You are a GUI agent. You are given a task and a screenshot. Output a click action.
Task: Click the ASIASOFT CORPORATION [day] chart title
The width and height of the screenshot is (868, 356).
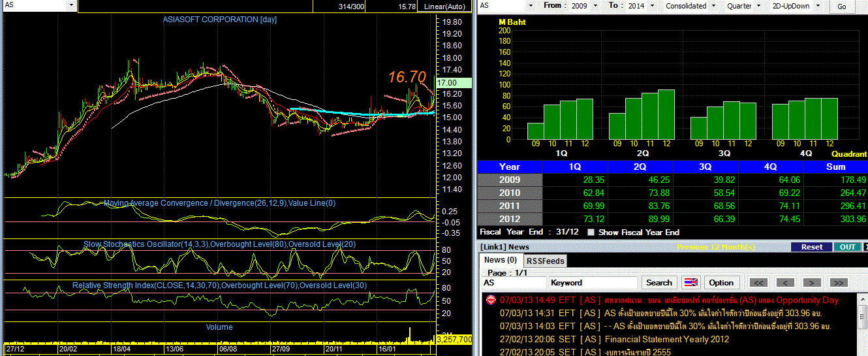click(x=220, y=20)
